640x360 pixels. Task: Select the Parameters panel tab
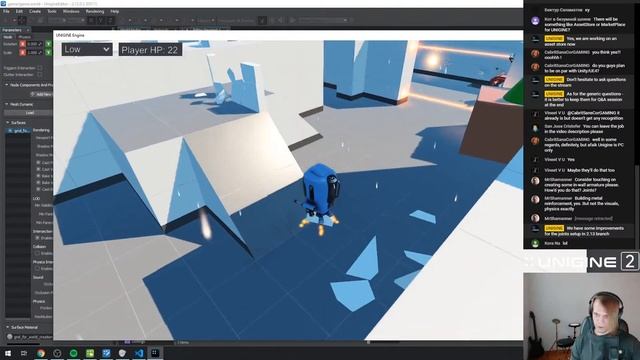[x=12, y=30]
